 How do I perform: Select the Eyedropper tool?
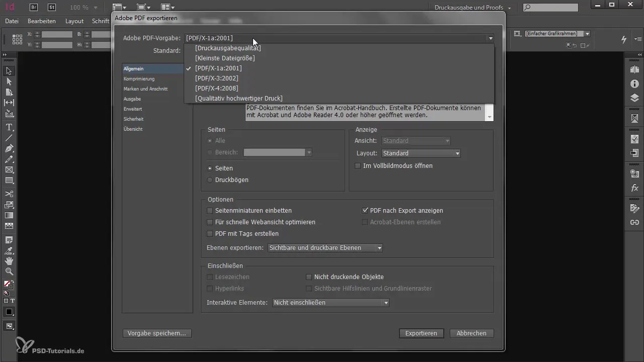point(9,250)
